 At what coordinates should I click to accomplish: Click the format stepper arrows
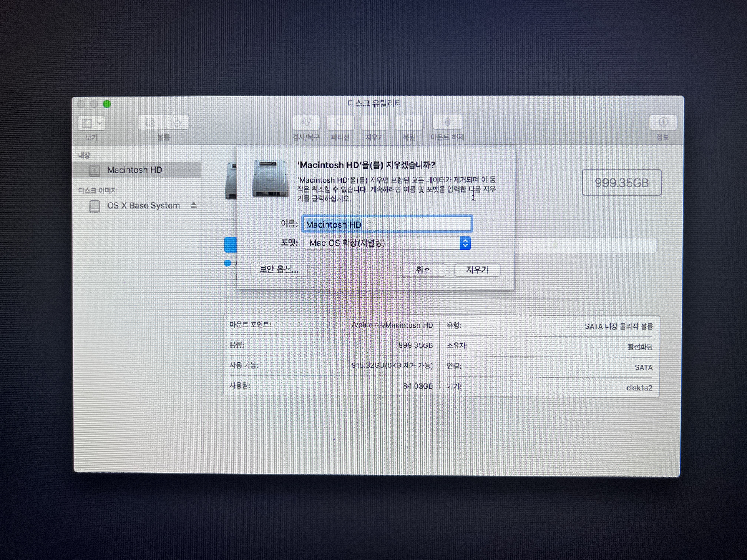point(465,243)
